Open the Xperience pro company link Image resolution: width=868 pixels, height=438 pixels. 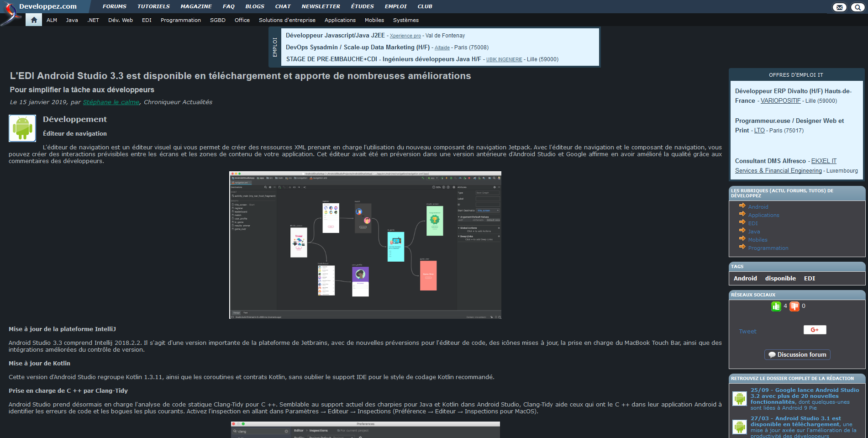pos(405,36)
